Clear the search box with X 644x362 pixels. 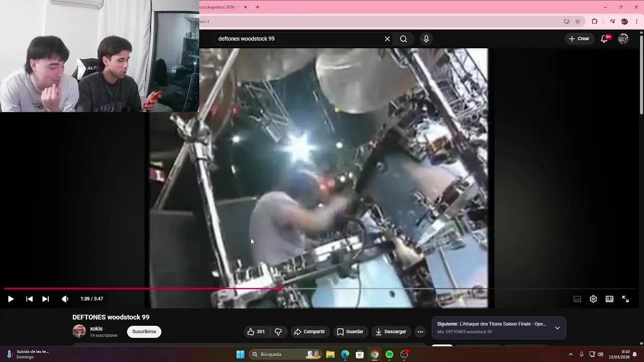coord(387,39)
